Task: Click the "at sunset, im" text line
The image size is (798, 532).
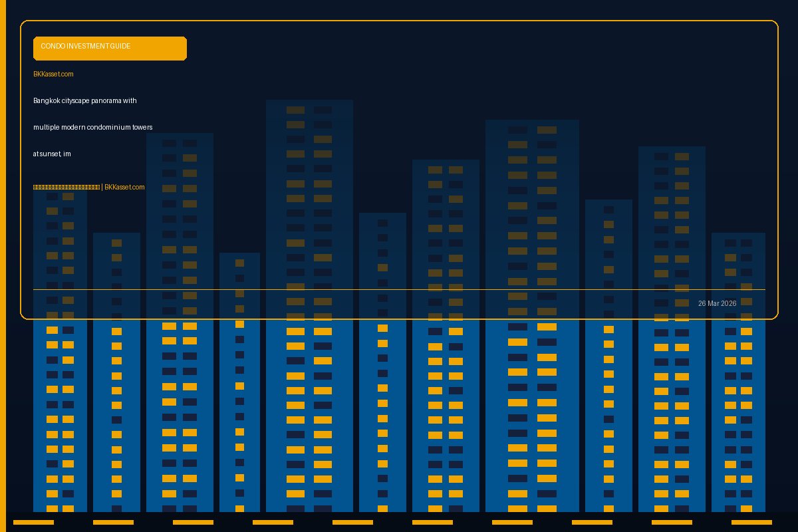Action: pos(52,154)
